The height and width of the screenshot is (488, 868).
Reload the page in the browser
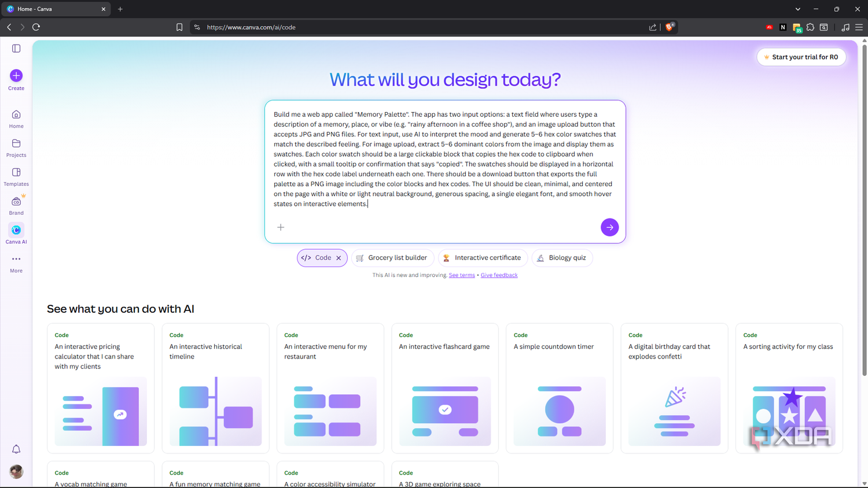[36, 27]
